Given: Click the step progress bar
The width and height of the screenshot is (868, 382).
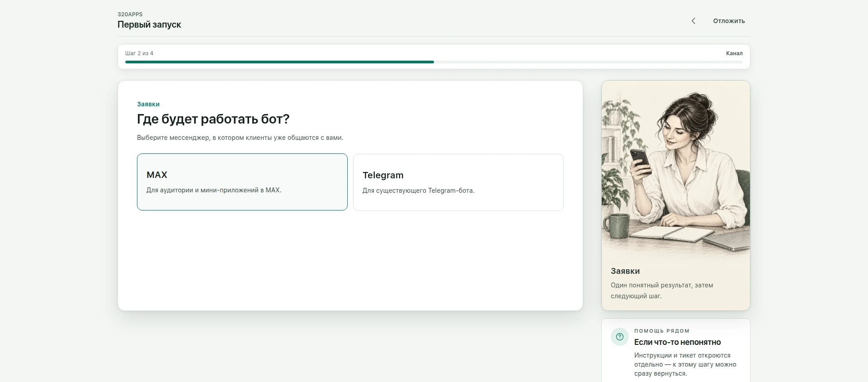Looking at the screenshot, I should click(434, 62).
